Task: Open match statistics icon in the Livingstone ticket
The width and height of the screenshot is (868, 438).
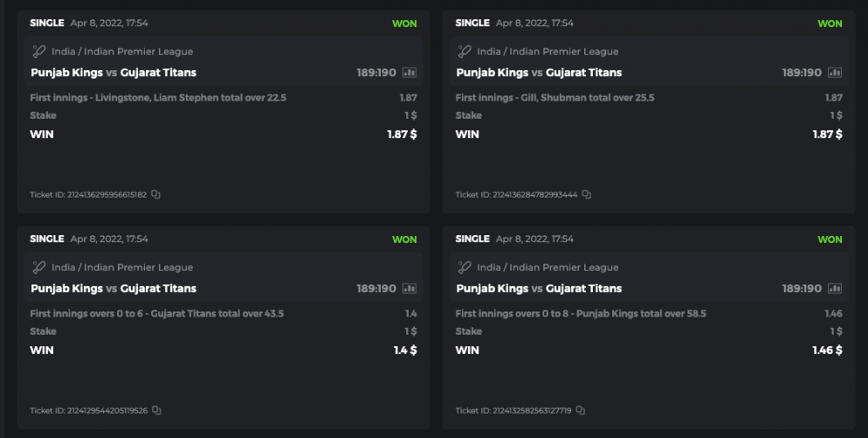Action: [x=410, y=73]
